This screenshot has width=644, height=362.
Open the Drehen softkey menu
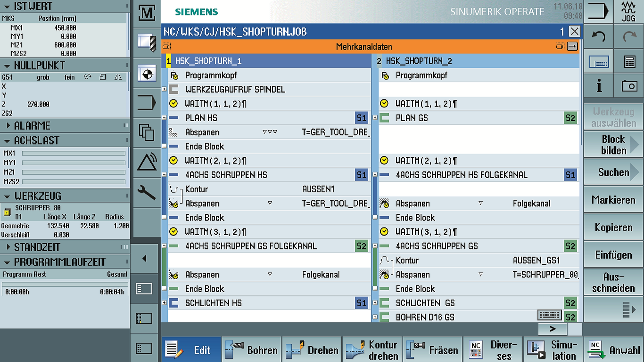click(312, 350)
